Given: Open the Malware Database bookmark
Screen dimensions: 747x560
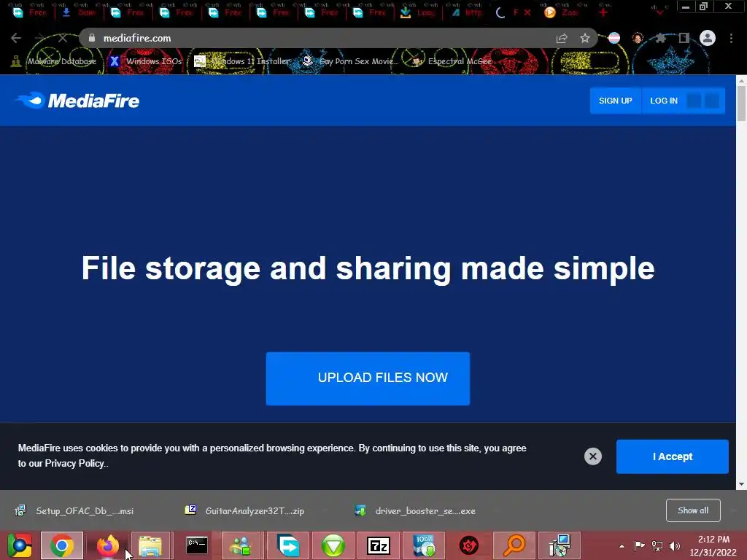Looking at the screenshot, I should coord(54,61).
